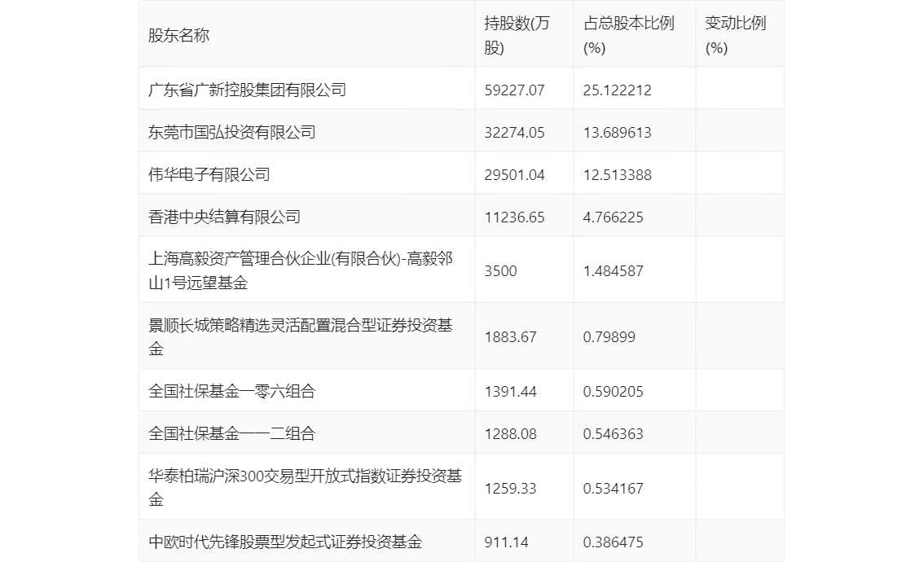Click the 变动比例(%) column header
The width and height of the screenshot is (924, 562).
pos(736,35)
